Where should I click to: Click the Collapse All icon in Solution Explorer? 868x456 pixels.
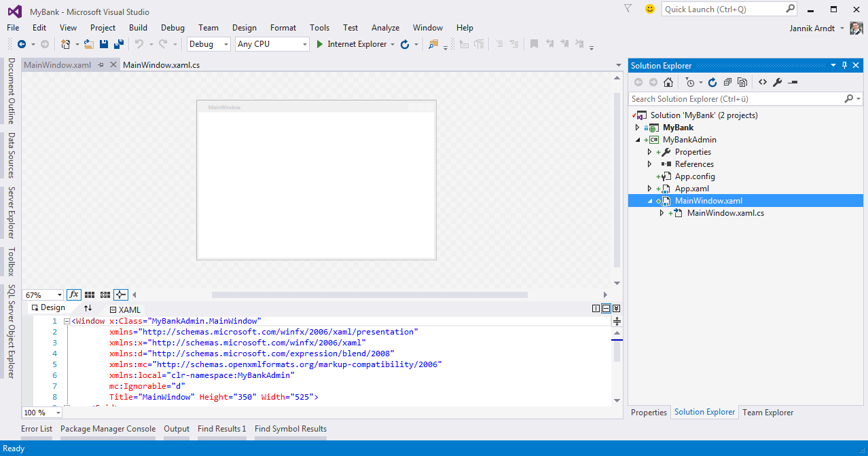click(727, 82)
